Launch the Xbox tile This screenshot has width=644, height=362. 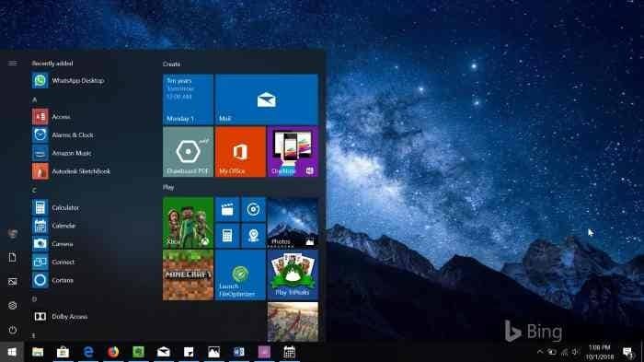click(x=188, y=223)
